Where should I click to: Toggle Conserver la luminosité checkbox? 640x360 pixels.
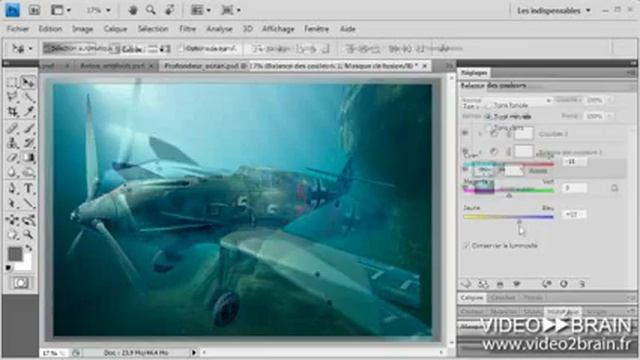pos(467,245)
